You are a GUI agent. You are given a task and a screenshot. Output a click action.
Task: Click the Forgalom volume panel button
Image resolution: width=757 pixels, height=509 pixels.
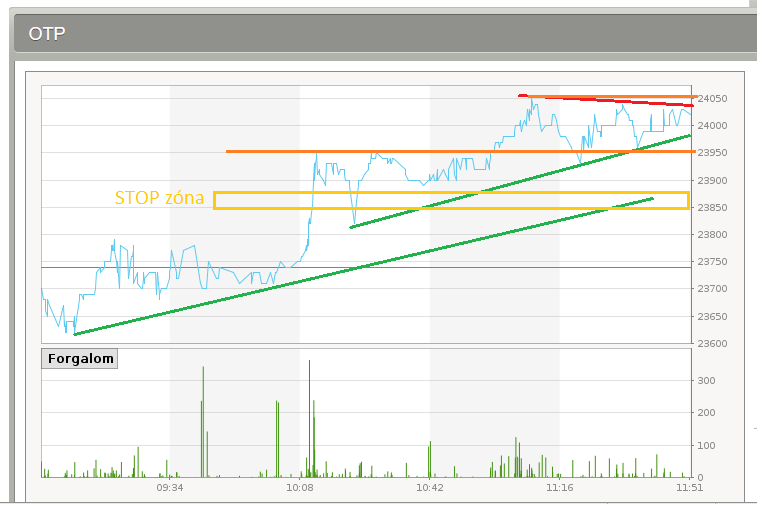click(x=80, y=359)
